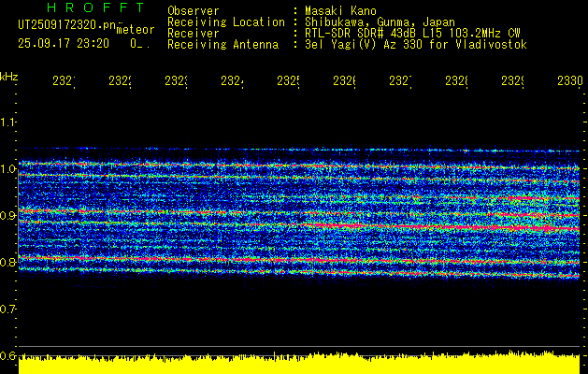Viewport: 588px width, 374px height.
Task: Click the Receiver label
Action: coord(194,34)
